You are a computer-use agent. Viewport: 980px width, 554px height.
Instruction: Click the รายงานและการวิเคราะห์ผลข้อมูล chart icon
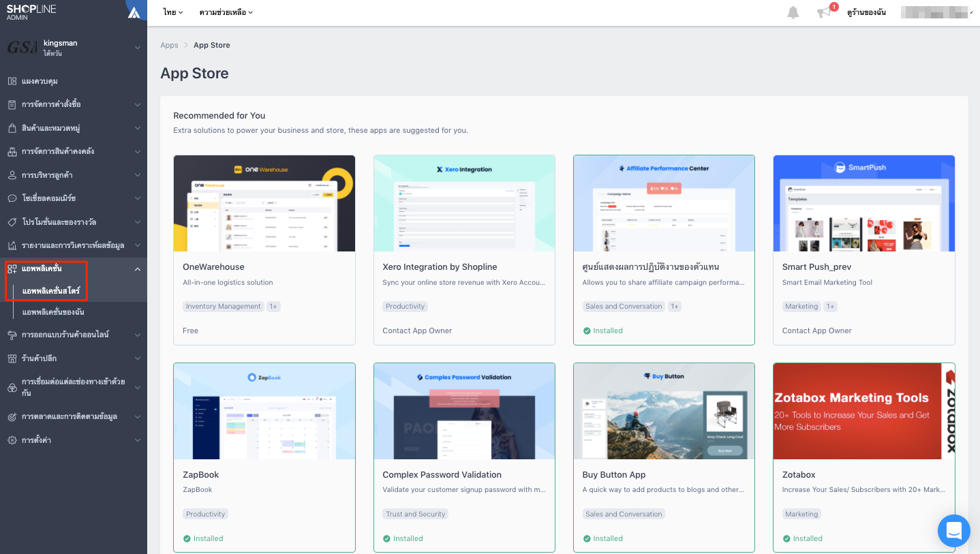[x=12, y=245]
